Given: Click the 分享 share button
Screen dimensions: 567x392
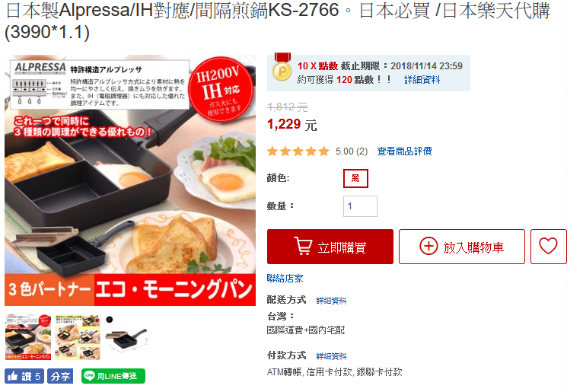Looking at the screenshot, I should [60, 376].
